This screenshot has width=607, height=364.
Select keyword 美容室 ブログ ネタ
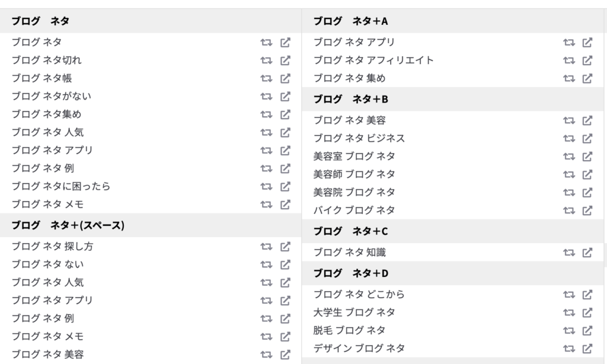(x=354, y=157)
